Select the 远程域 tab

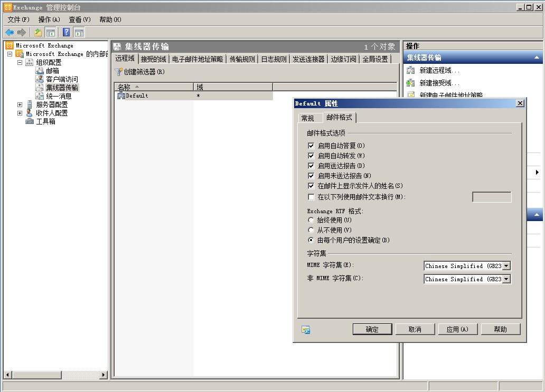pos(125,59)
